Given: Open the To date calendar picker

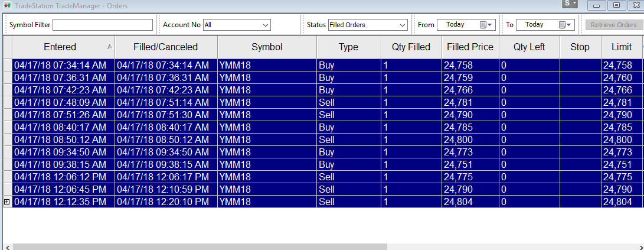Looking at the screenshot, I should click(565, 25).
